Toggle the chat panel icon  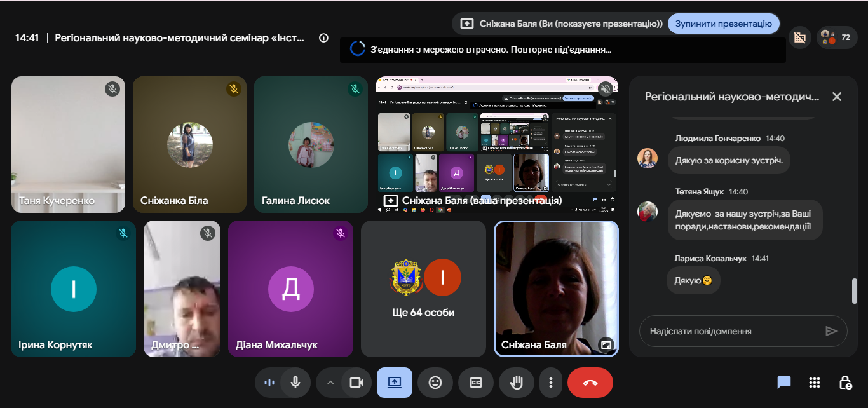(784, 383)
